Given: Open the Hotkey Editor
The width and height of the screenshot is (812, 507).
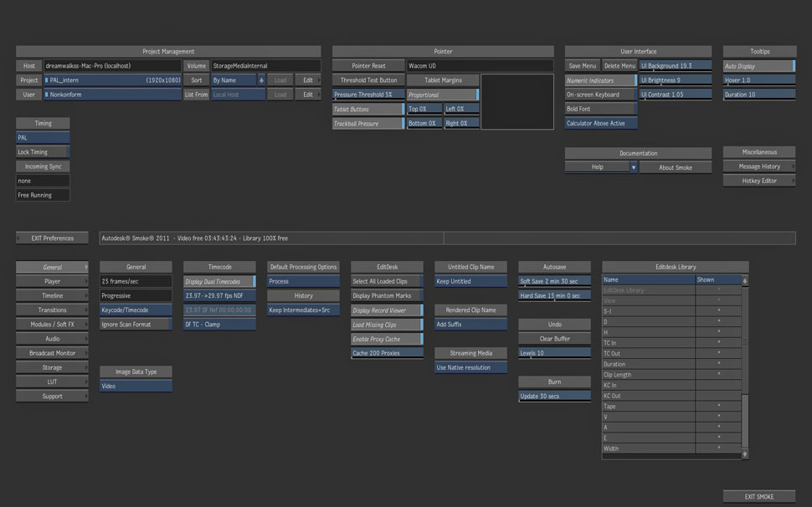Looking at the screenshot, I should coord(758,181).
